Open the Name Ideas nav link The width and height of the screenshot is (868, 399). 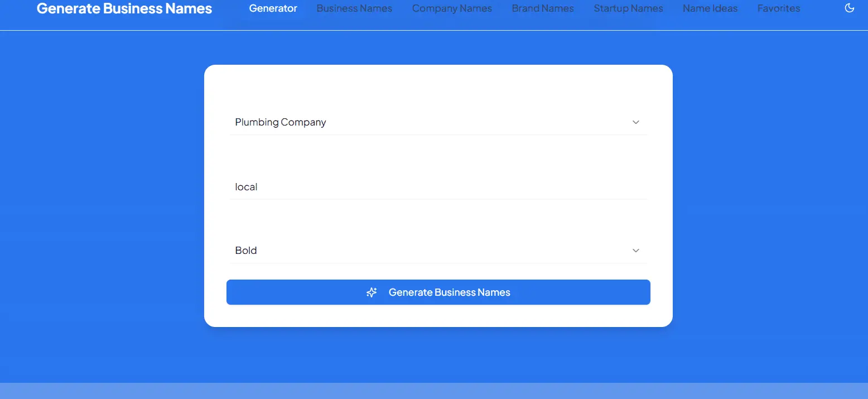coord(710,8)
